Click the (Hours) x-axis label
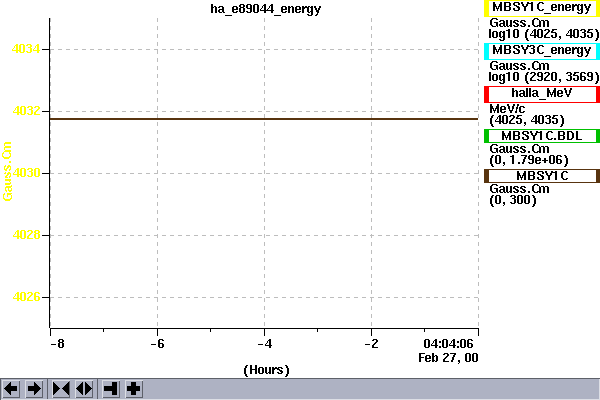Viewport: 600px width, 400px height. 266,369
